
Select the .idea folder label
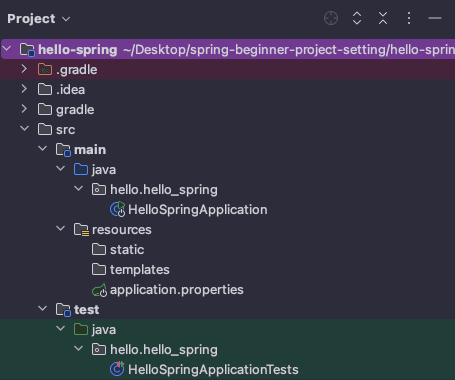[70, 89]
